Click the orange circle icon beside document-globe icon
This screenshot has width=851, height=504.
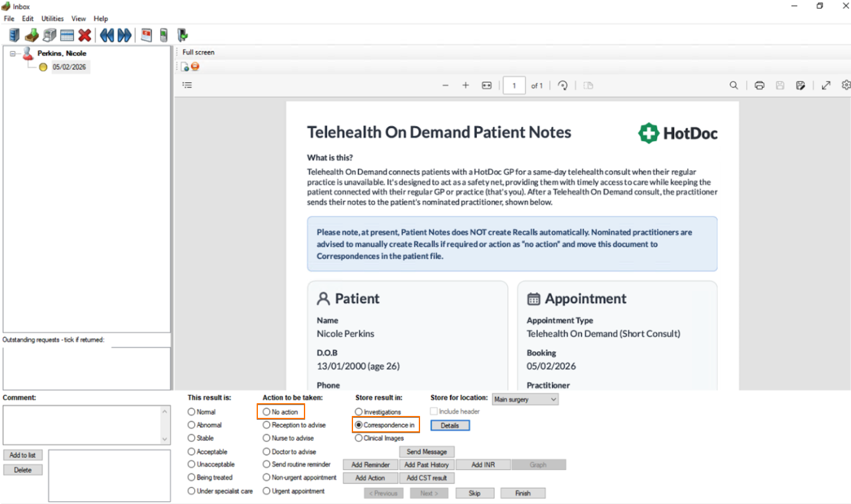click(195, 66)
